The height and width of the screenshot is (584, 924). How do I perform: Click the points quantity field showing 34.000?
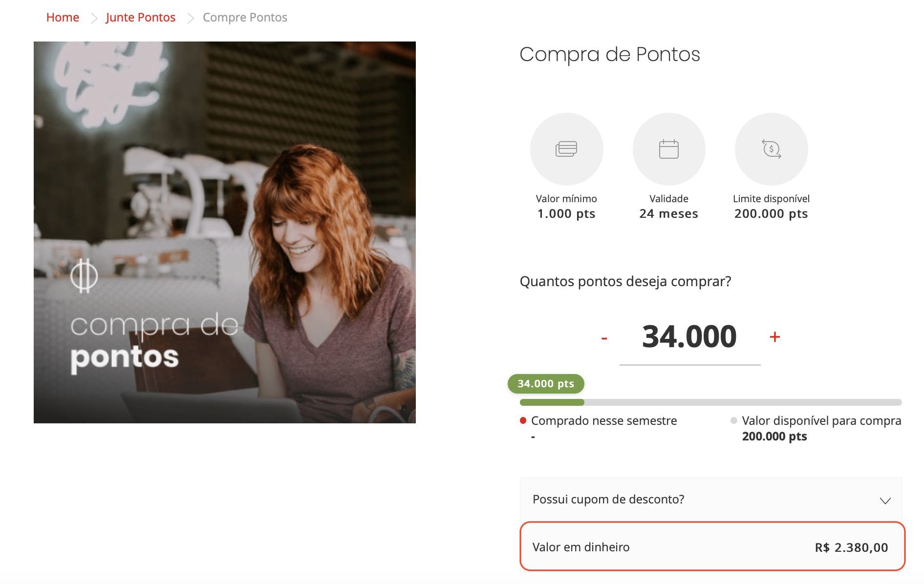689,337
